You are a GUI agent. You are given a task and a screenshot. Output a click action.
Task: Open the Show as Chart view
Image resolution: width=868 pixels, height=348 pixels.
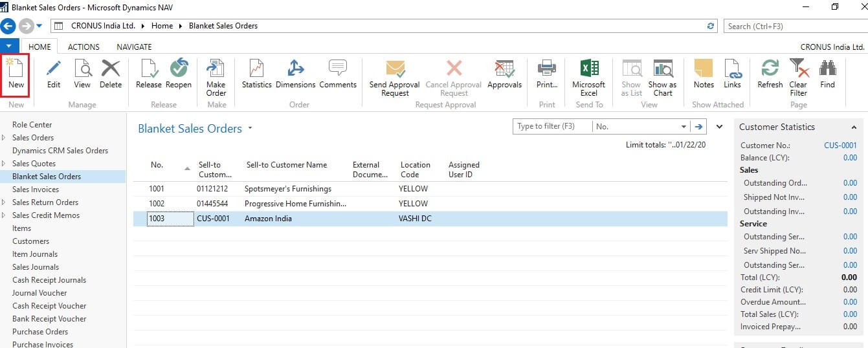point(662,77)
